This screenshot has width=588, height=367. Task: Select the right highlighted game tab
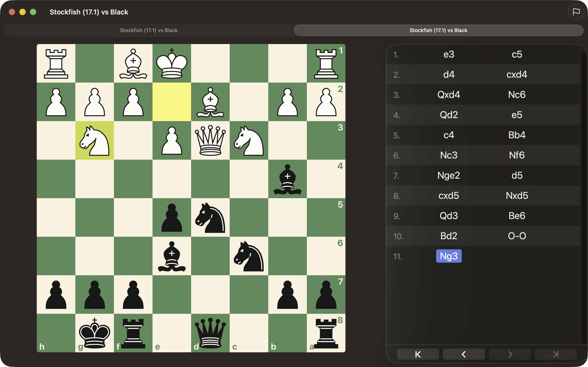tap(438, 30)
